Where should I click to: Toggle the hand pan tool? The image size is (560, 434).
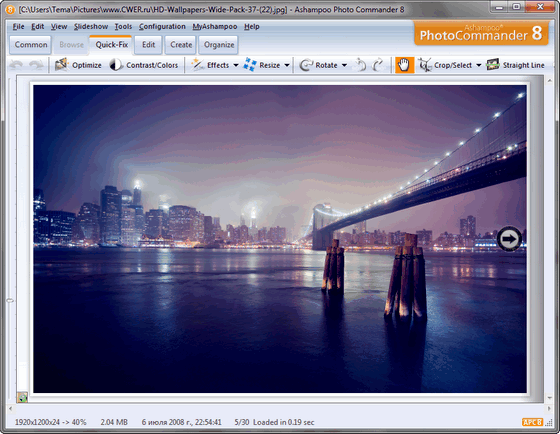click(x=404, y=65)
